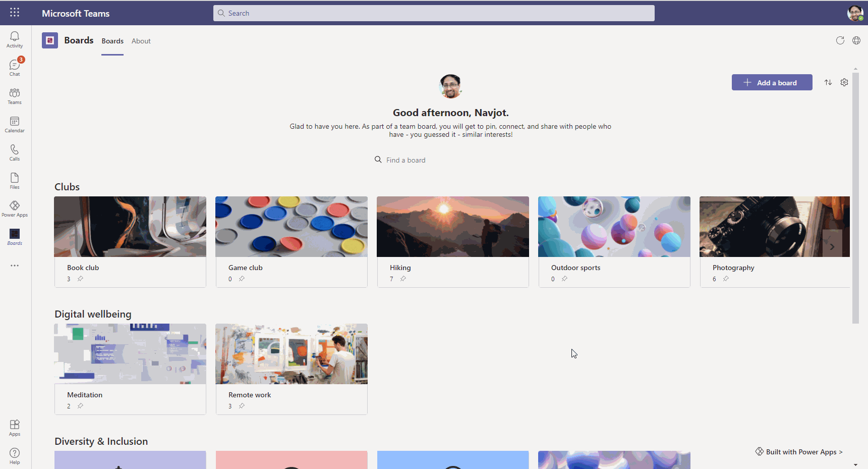Open Chat with unread badge

pyautogui.click(x=15, y=68)
